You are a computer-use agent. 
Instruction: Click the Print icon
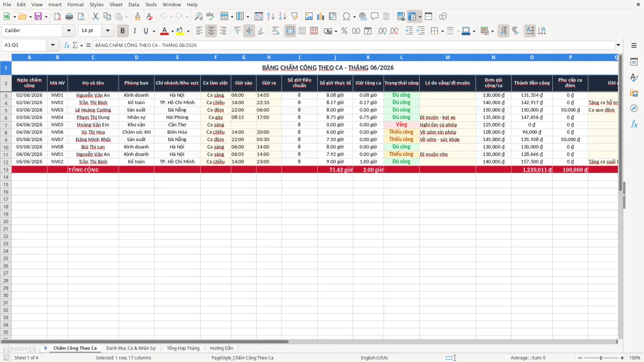(69, 17)
